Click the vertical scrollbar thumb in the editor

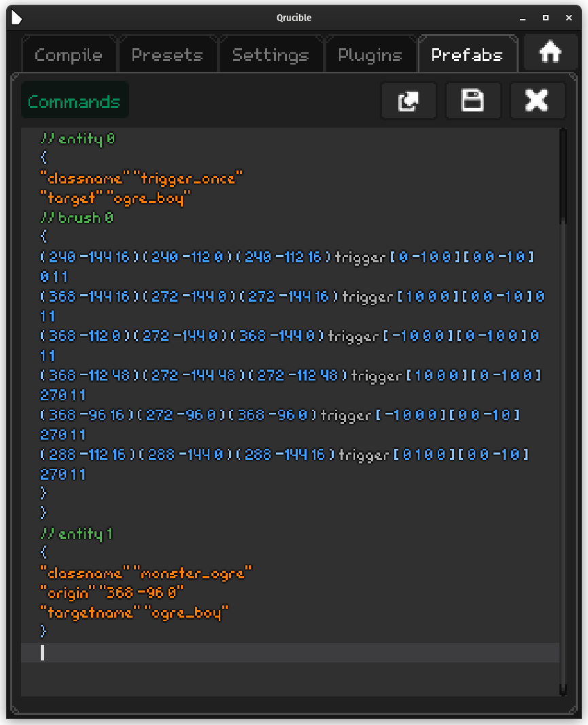563,177
